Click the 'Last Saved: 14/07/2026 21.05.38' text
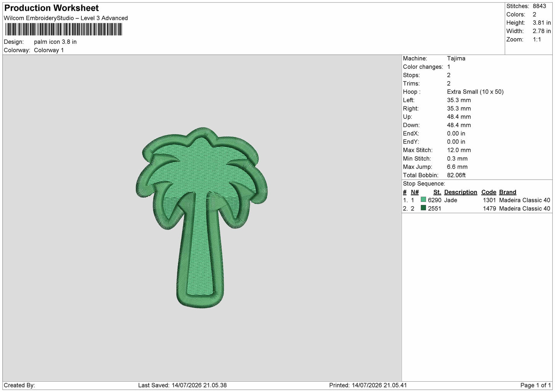This screenshot has width=555, height=392. coord(182,385)
